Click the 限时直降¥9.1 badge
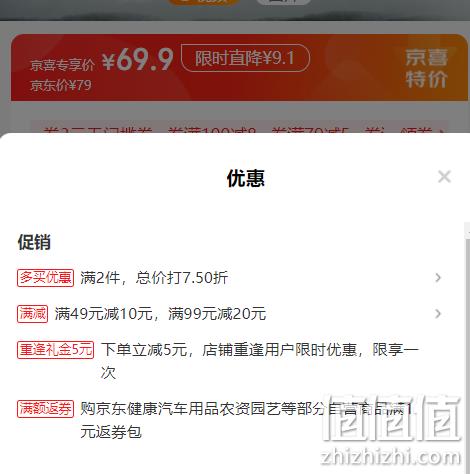Screen dimensions: 470x474 tap(245, 58)
